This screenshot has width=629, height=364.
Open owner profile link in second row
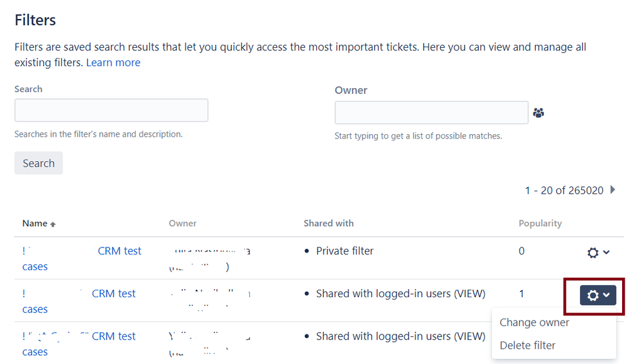pos(210,294)
